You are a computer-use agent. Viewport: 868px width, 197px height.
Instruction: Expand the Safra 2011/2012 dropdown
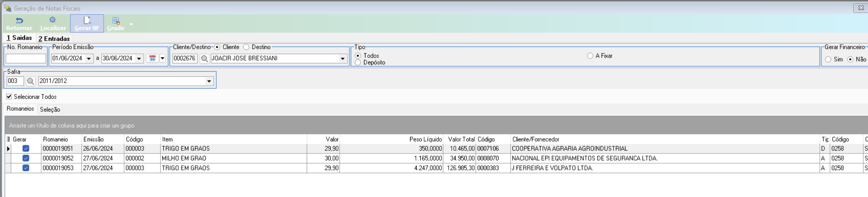(209, 81)
